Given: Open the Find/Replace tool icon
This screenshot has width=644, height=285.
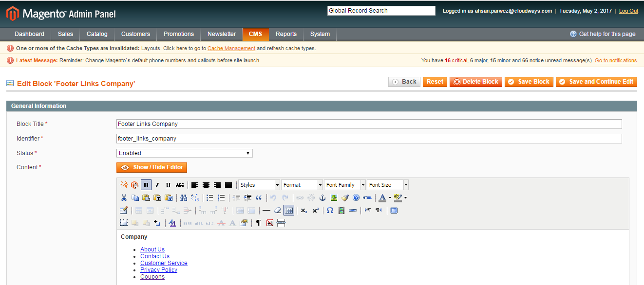Looking at the screenshot, I should point(195,197).
